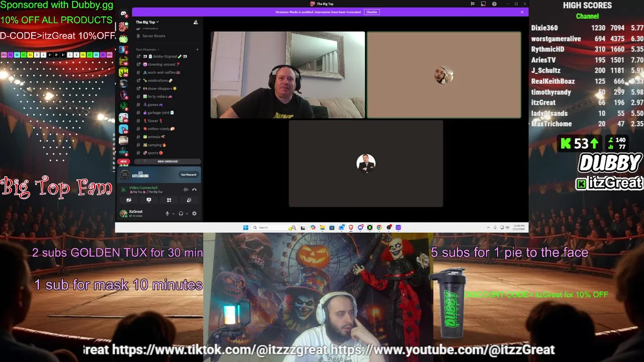Image resolution: width=644 pixels, height=362 pixels.
Task: Share your screen from voice panel
Action: (x=149, y=200)
